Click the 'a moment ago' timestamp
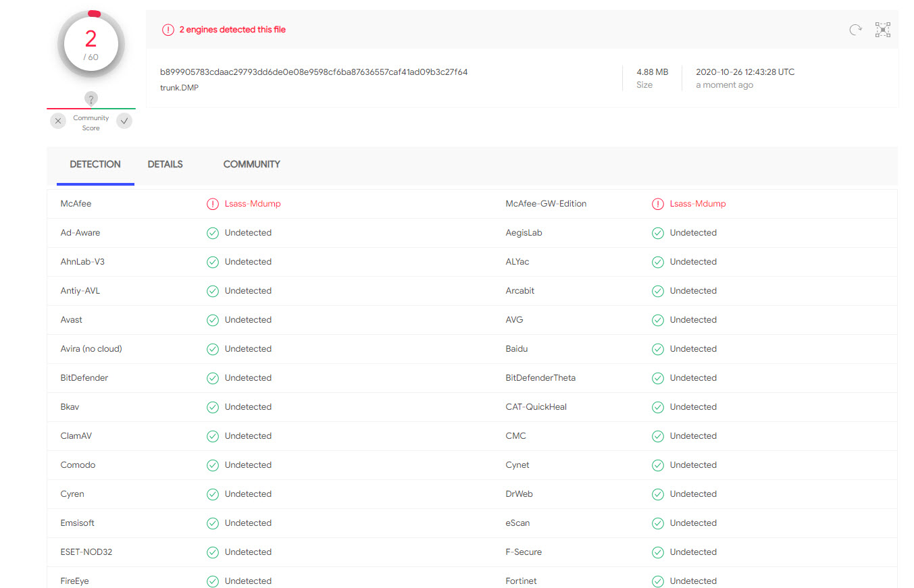 pos(724,85)
